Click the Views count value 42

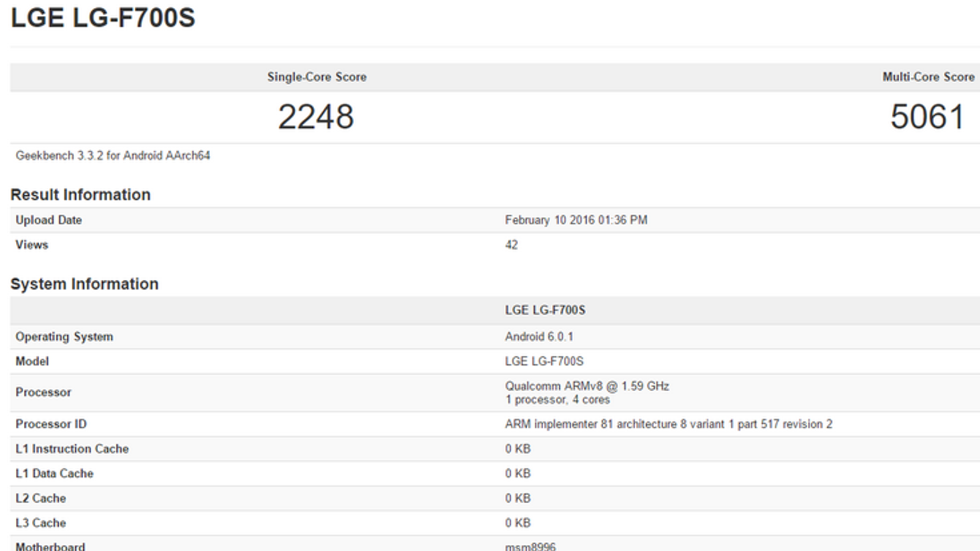(511, 245)
